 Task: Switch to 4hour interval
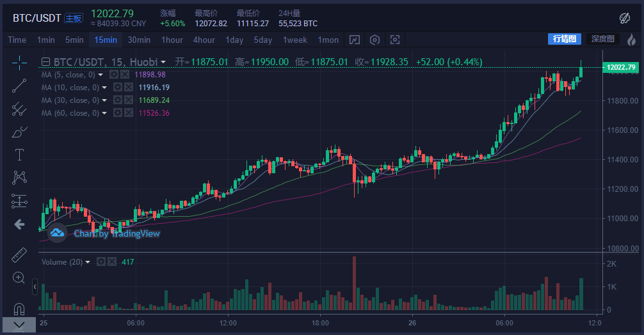click(x=204, y=40)
